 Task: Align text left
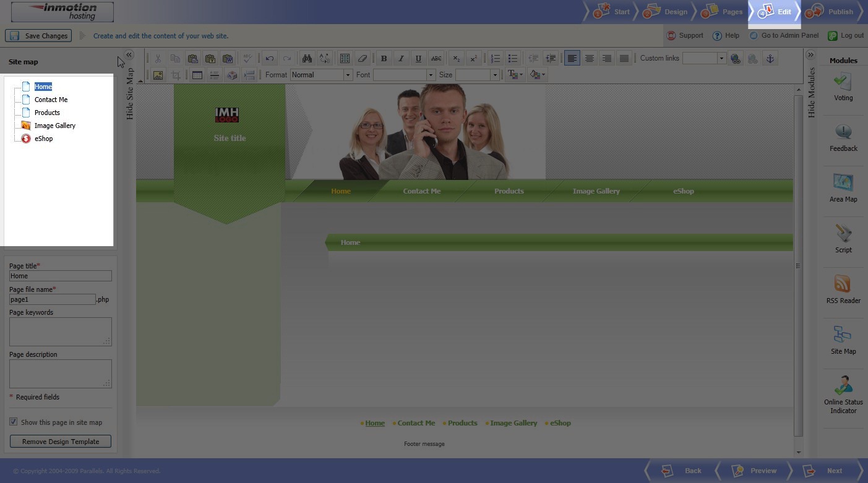coord(572,58)
